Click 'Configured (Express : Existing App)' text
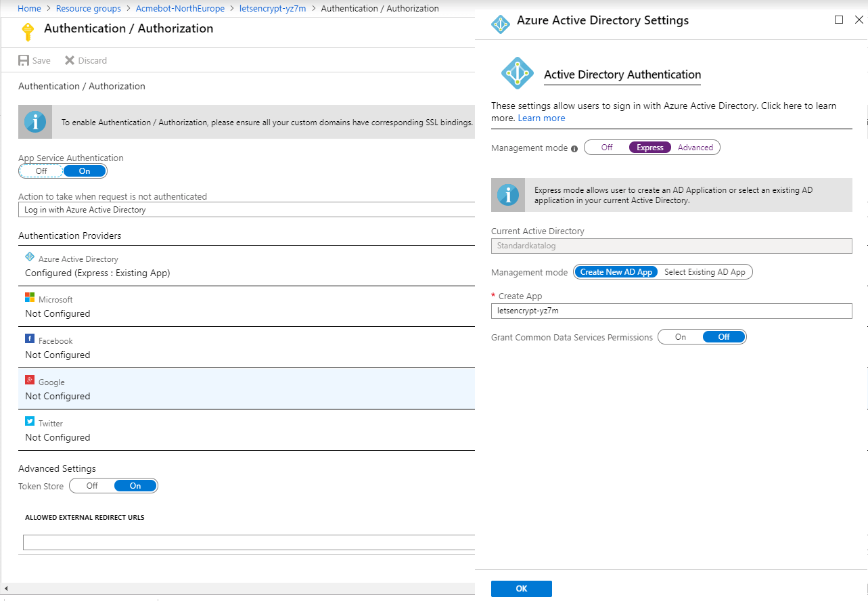 pyautogui.click(x=97, y=273)
